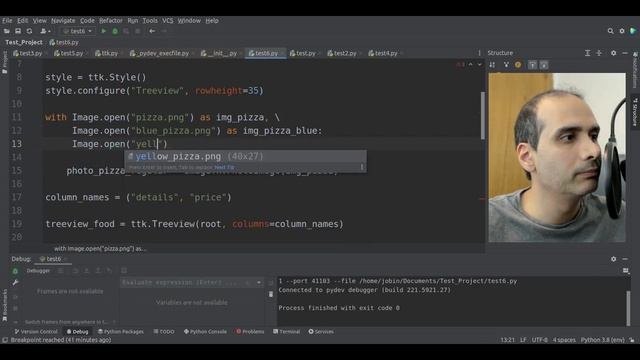Click the Reload from disk icon
The width and height of the screenshot is (640, 360).
[29, 31]
